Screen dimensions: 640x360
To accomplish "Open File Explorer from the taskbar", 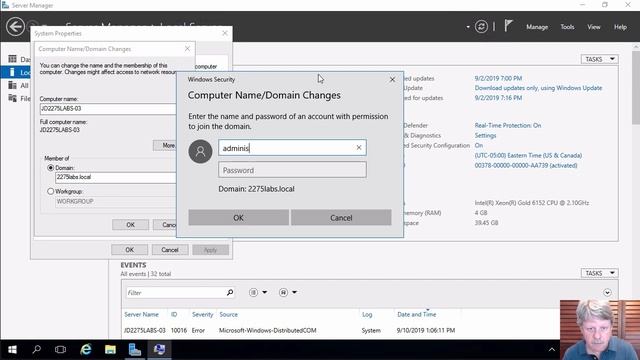I will 110,349.
